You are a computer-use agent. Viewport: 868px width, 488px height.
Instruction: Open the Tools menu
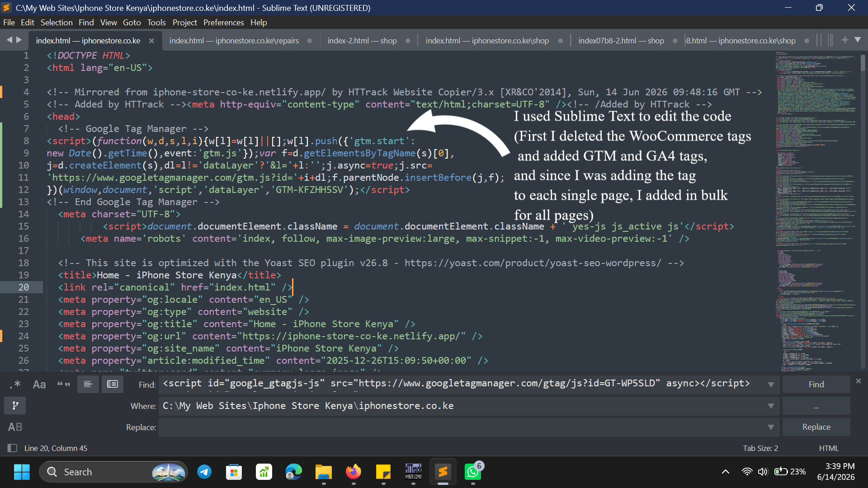pos(156,22)
